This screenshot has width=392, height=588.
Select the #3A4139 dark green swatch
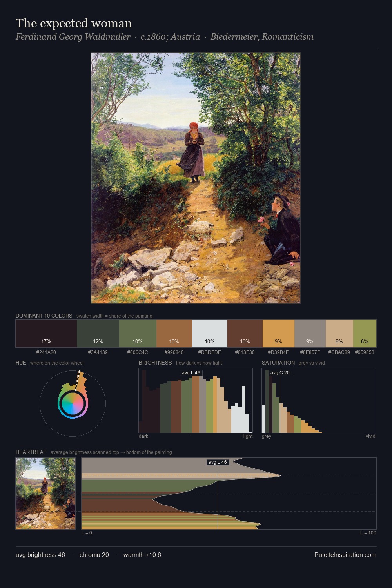[x=98, y=334]
